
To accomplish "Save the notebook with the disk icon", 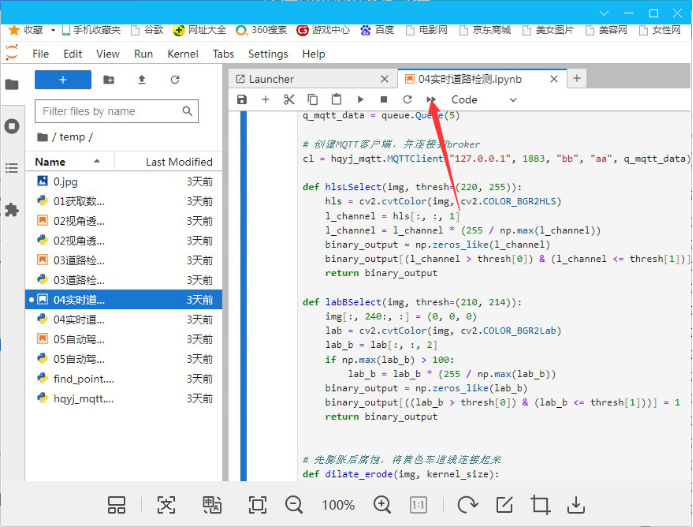I will click(242, 100).
